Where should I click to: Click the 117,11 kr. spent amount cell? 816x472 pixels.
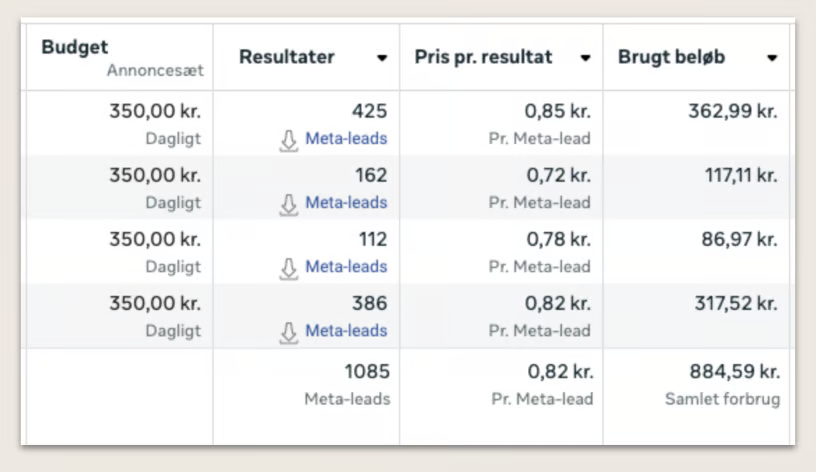click(740, 176)
